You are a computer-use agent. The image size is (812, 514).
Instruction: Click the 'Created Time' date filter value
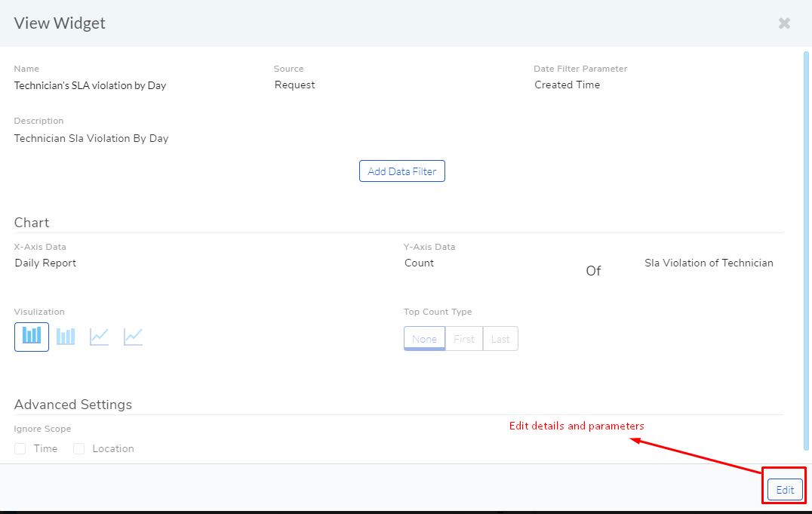(567, 85)
